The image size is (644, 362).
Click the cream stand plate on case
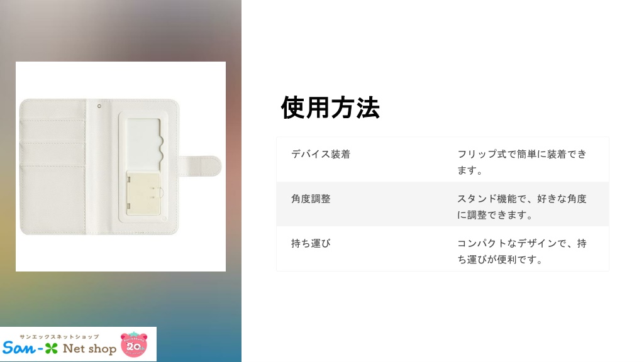coord(143,193)
